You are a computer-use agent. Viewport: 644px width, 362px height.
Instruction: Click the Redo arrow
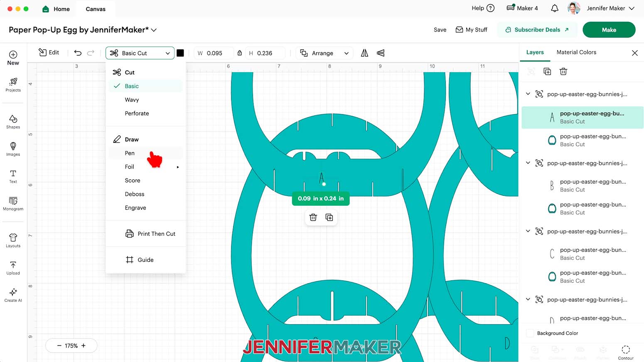tap(91, 53)
